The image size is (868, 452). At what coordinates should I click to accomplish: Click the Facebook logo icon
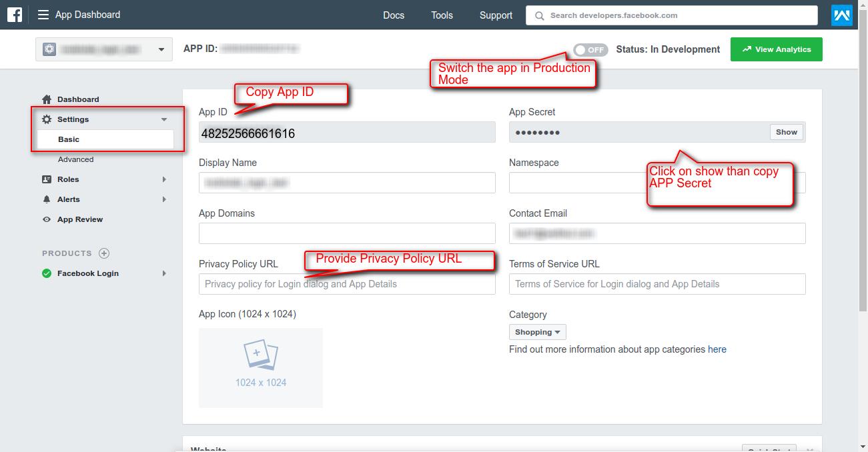[15, 15]
